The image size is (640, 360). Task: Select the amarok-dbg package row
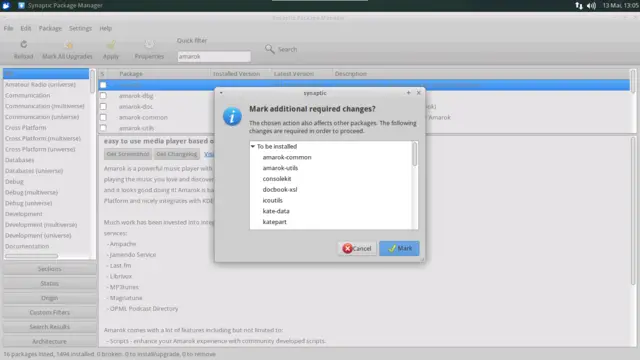click(136, 96)
